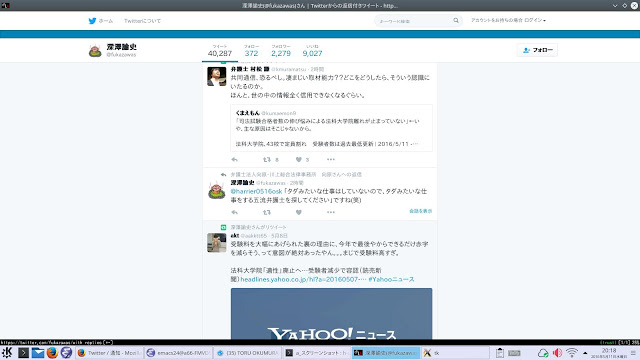This screenshot has height=360, width=640.
Task: Open the mail client taskbar icon
Action: coord(38,353)
